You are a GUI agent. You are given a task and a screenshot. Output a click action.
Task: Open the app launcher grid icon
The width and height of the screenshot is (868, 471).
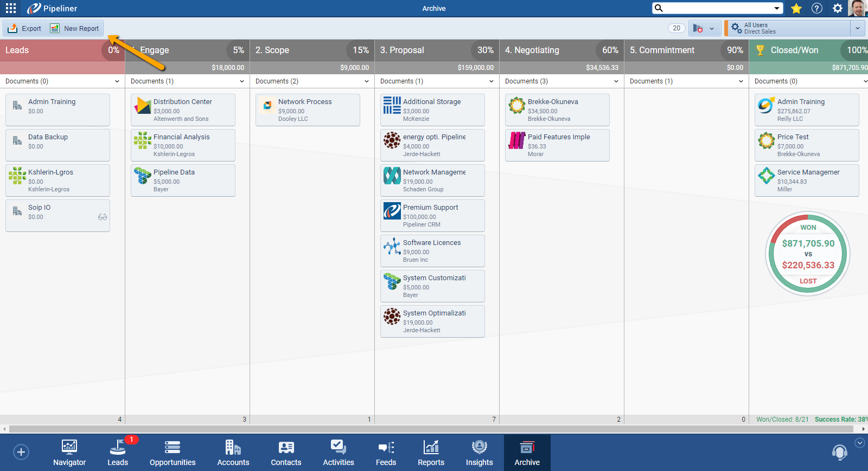click(x=11, y=8)
